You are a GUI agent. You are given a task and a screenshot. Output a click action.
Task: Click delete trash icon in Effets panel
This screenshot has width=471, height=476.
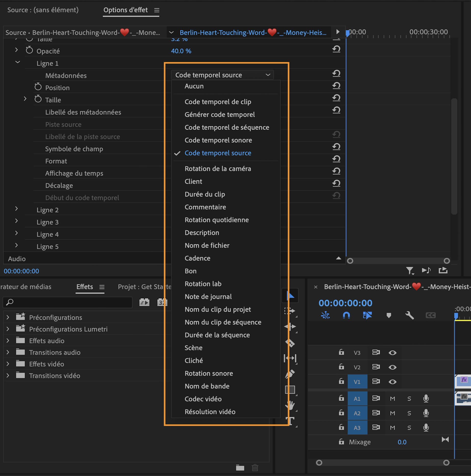255,468
